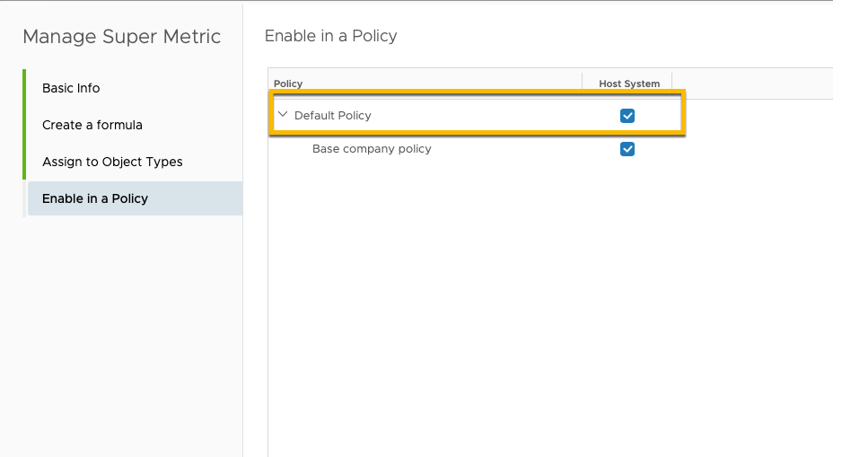Click green completed bar beside Basic Info
The image size is (868, 457).
click(24, 88)
